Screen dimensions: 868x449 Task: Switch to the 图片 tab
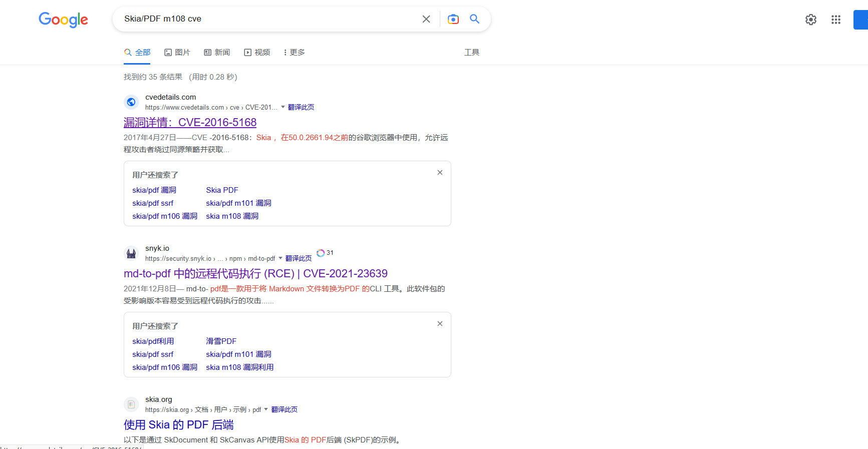(177, 53)
